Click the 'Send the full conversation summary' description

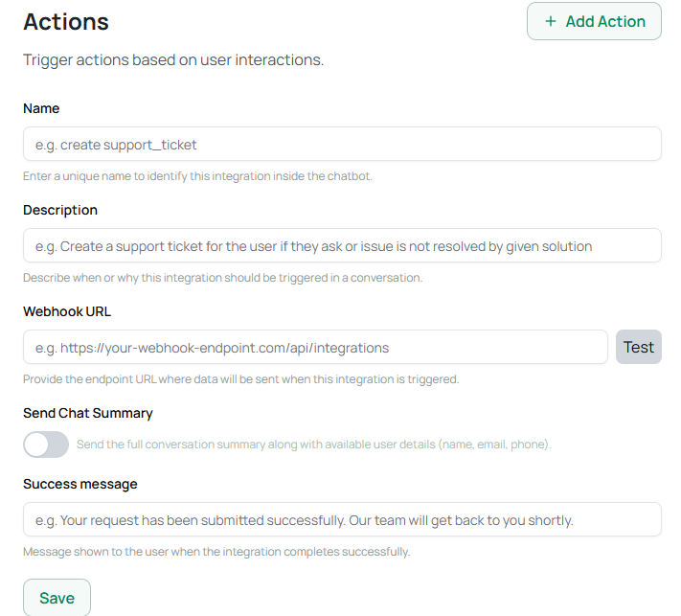pos(313,445)
